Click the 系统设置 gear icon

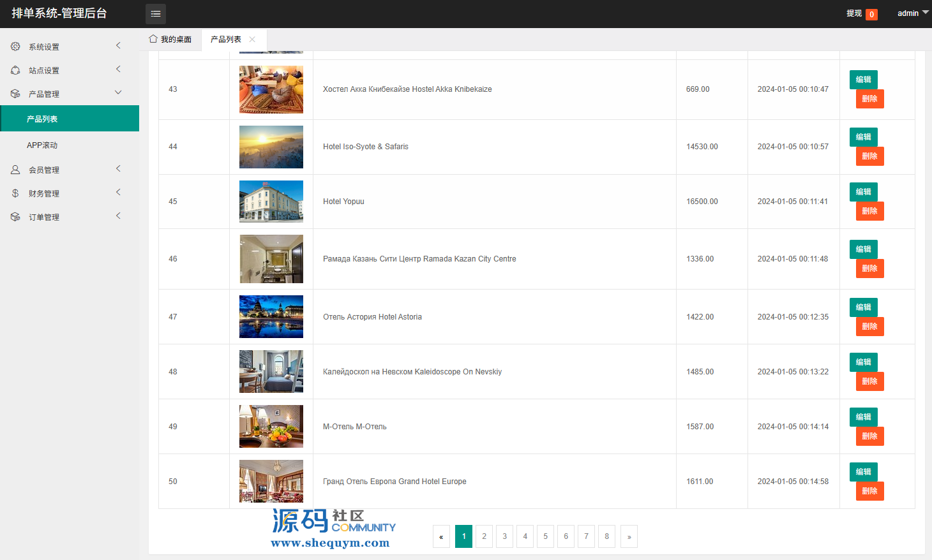pyautogui.click(x=15, y=47)
